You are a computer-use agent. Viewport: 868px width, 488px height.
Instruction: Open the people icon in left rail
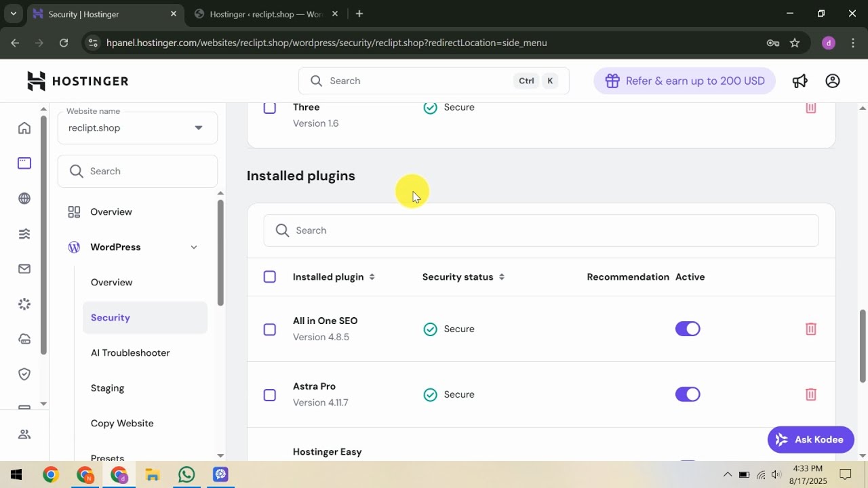24,434
